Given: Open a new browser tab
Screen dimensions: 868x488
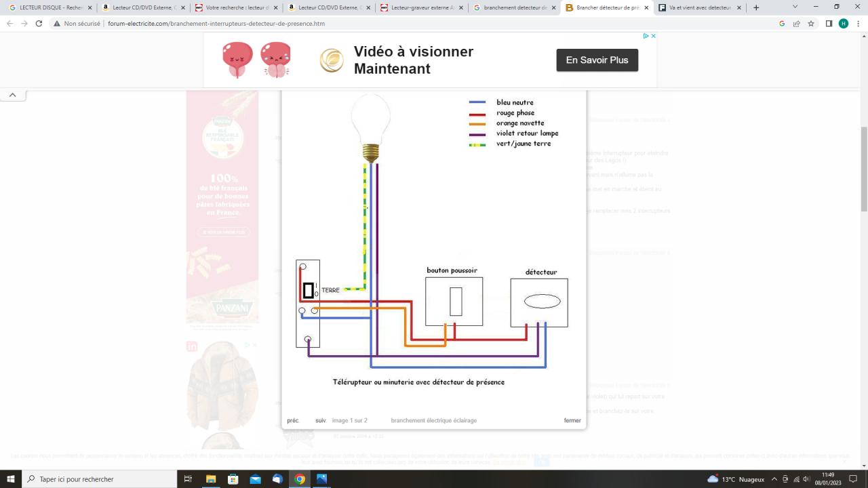Looking at the screenshot, I should point(756,7).
